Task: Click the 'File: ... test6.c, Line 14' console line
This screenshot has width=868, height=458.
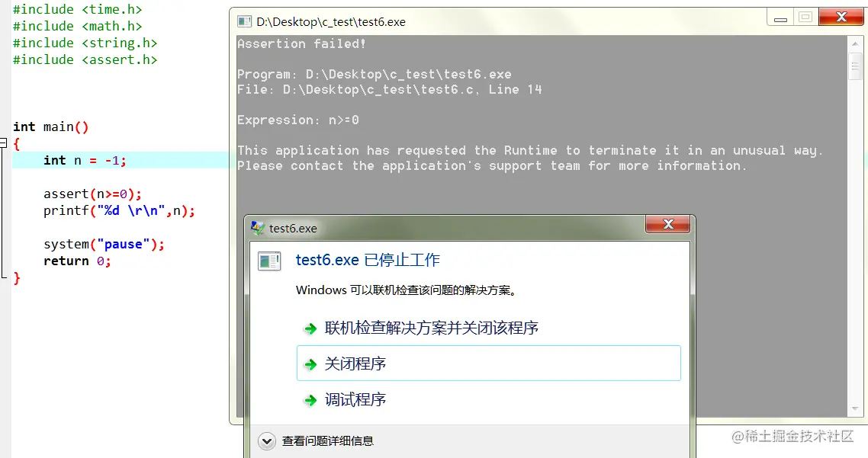Action: coord(389,90)
